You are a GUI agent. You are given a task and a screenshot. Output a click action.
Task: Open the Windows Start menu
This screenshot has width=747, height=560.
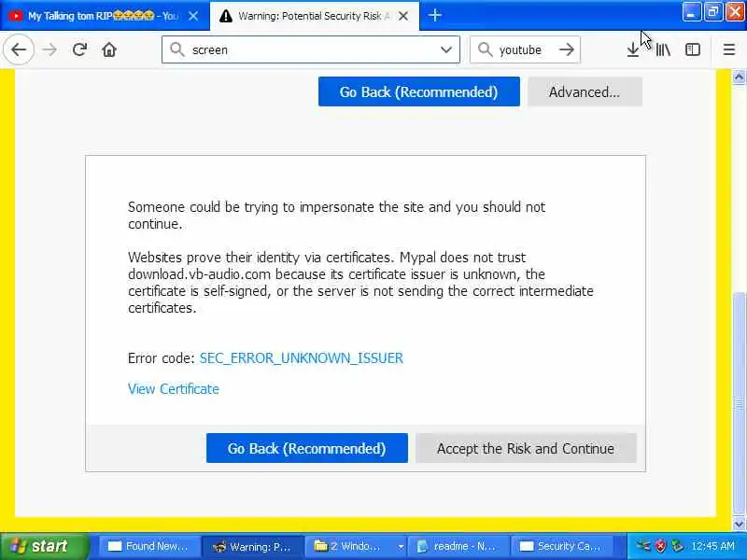pos(45,546)
